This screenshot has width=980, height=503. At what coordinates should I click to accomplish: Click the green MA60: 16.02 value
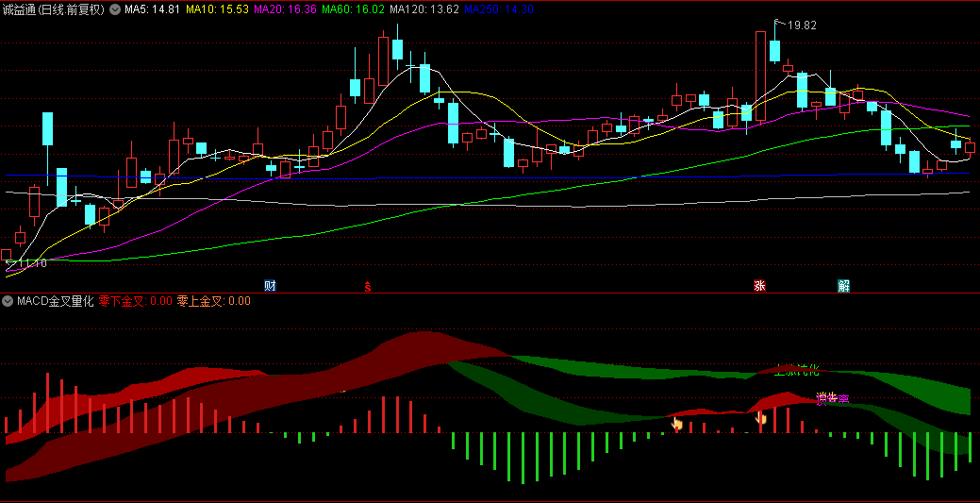click(353, 9)
